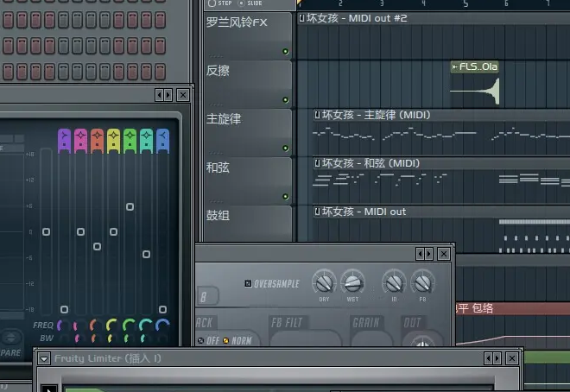Viewport: 570px width, 392px height.
Task: Select the NORM radio option
Action: pyautogui.click(x=225, y=341)
